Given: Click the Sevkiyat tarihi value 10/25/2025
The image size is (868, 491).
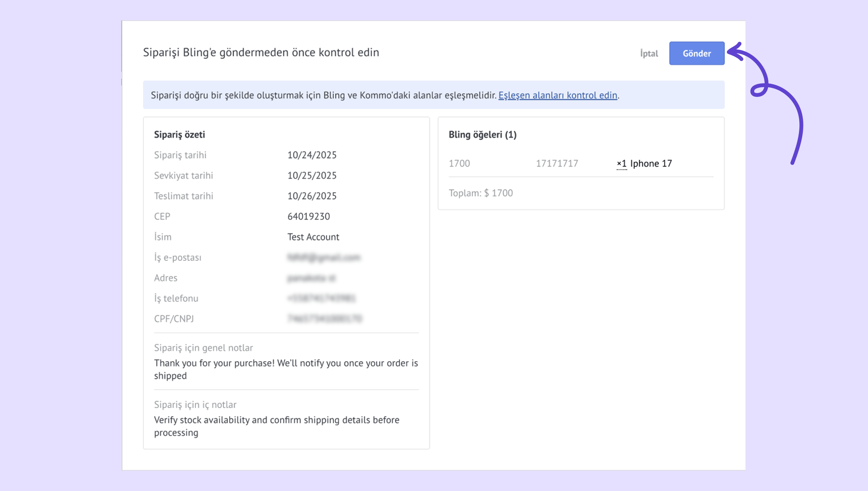Looking at the screenshot, I should click(x=312, y=176).
